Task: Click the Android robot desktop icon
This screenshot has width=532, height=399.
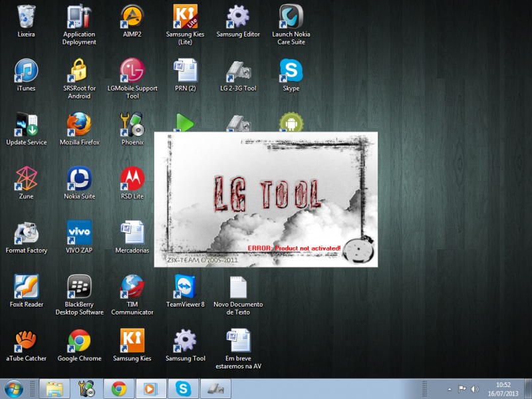Action: click(x=291, y=122)
